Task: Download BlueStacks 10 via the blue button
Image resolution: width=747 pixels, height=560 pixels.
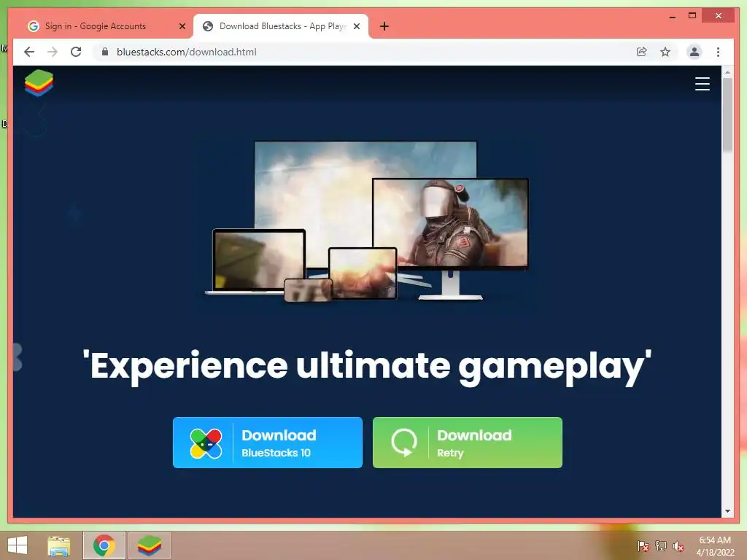Action: pos(267,443)
